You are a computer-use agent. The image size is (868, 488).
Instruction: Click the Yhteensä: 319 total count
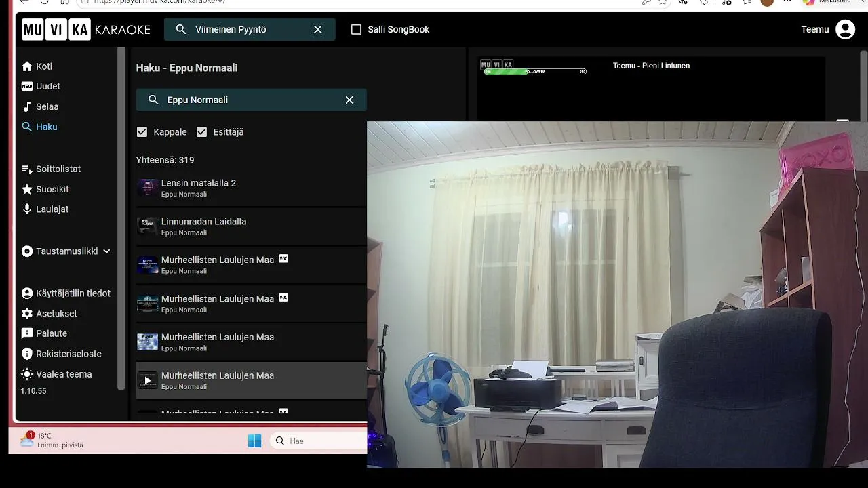(x=165, y=161)
